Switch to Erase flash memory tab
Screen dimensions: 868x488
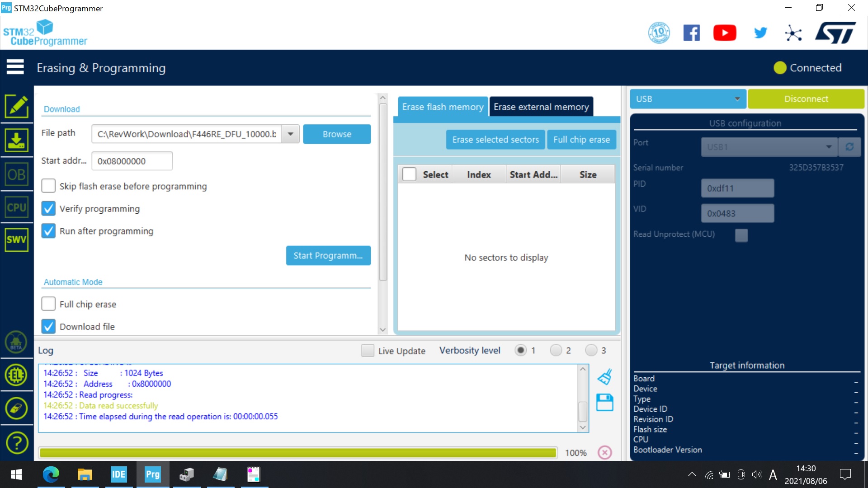[x=443, y=107]
